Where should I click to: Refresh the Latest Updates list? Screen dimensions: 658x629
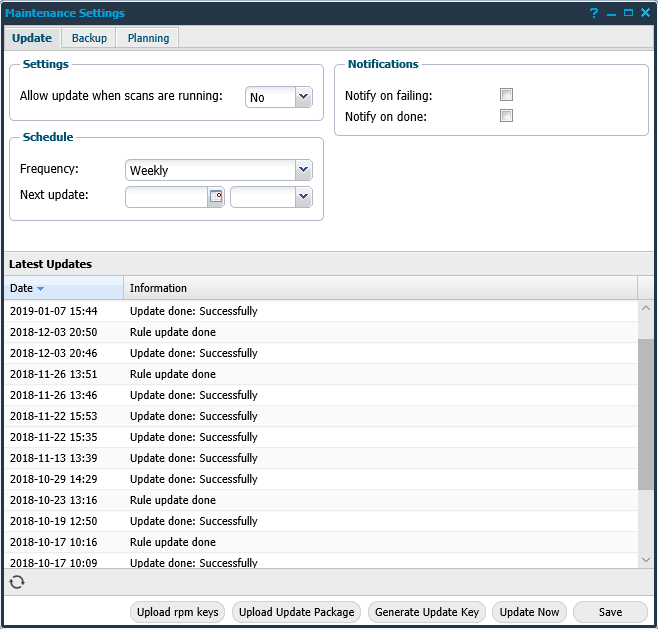click(16, 582)
